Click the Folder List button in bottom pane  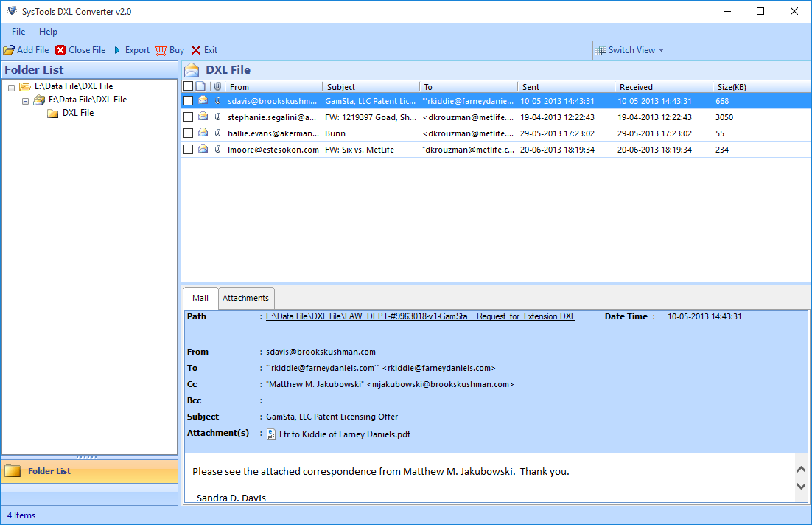90,471
